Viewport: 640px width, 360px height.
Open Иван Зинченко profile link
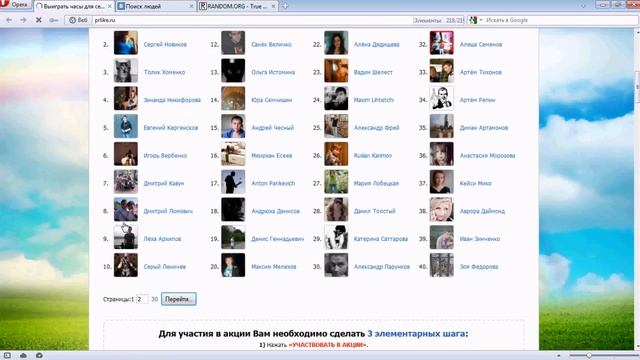click(479, 239)
